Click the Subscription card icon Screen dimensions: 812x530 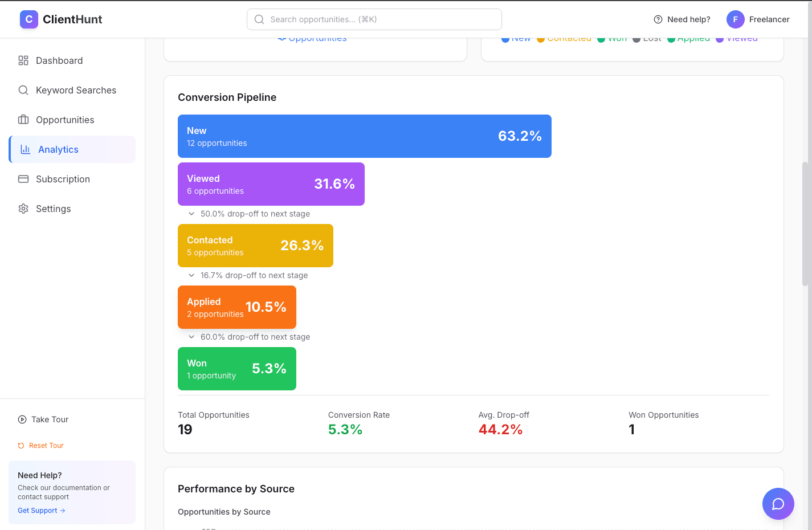point(23,179)
